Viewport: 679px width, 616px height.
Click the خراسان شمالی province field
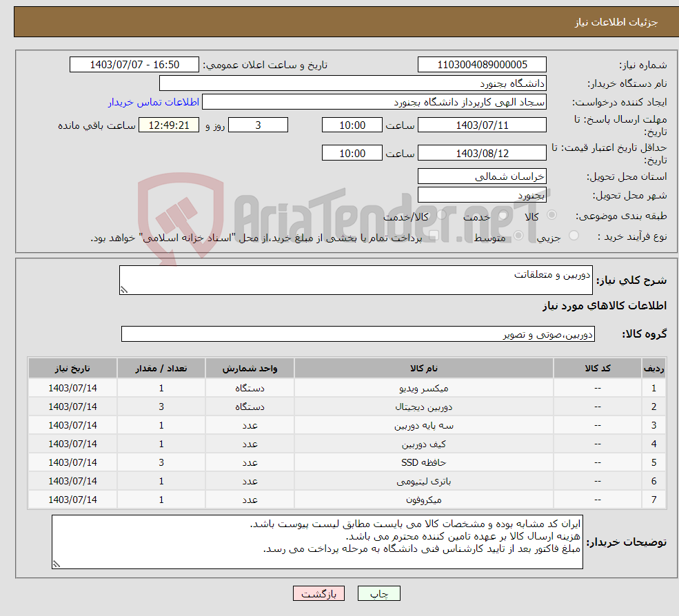coord(482,176)
